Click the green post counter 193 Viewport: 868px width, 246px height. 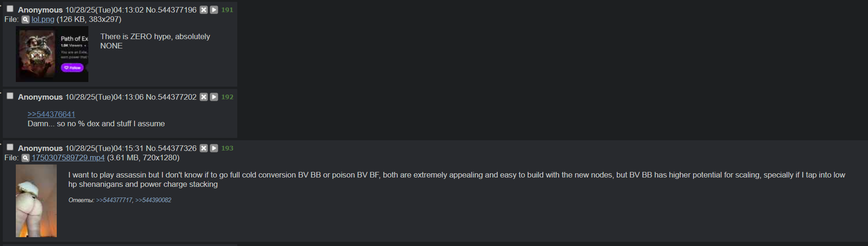227,148
